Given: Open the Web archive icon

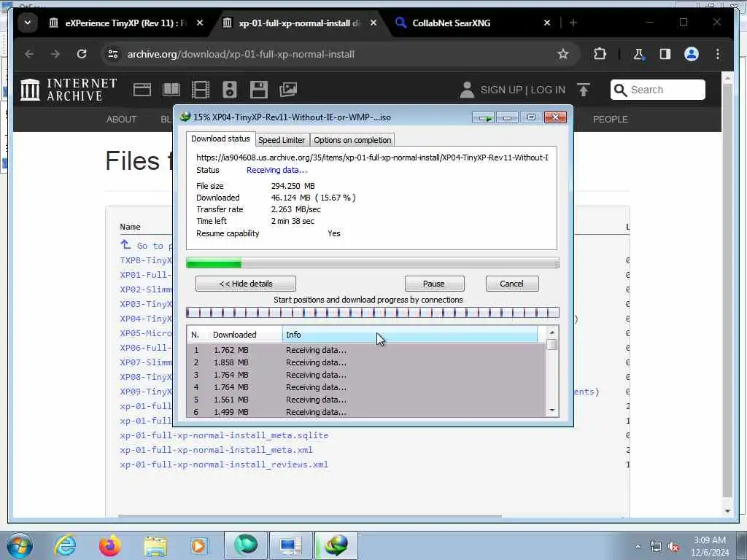Looking at the screenshot, I should point(142,90).
